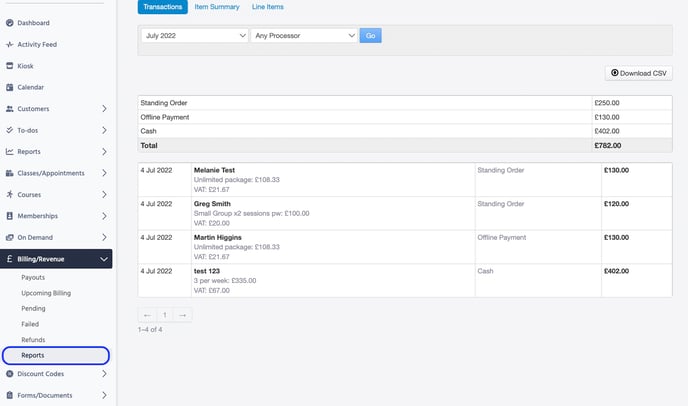The height and width of the screenshot is (406, 688).
Task: Open the July 2022 month dropdown
Action: tap(193, 35)
